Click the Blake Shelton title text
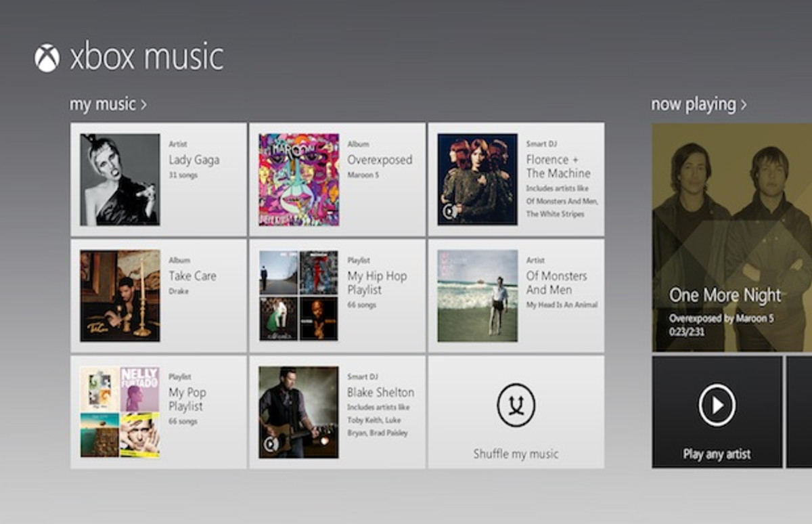812x524 pixels. coord(381,393)
